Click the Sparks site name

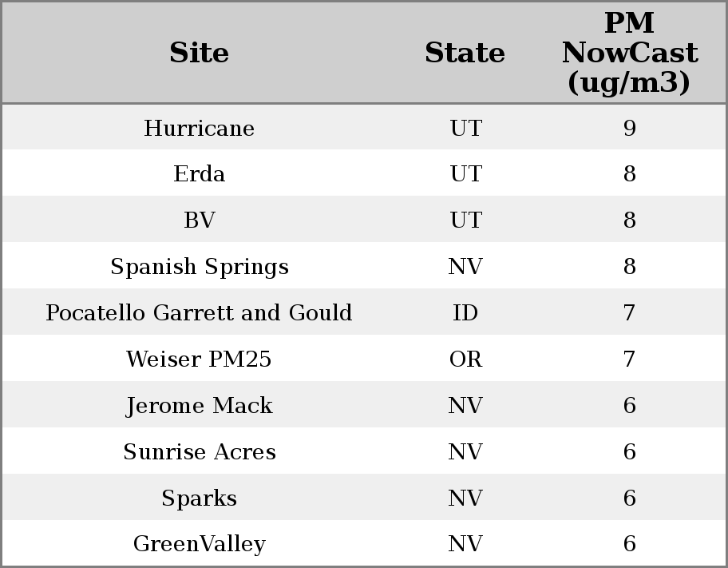click(199, 498)
